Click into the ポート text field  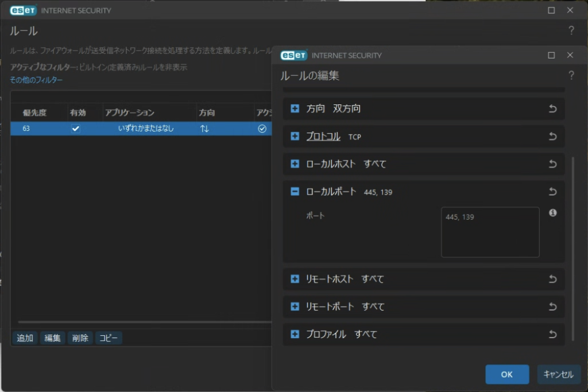pos(490,232)
